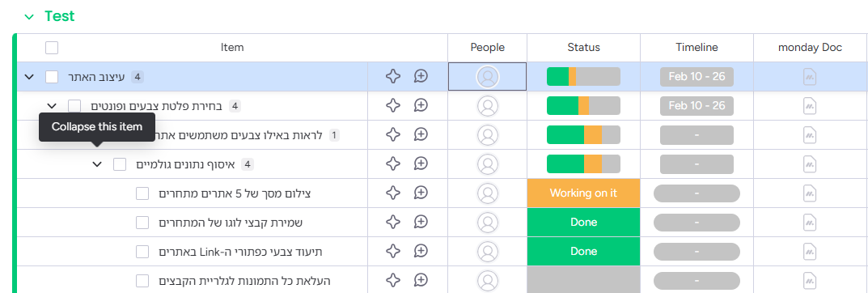Add update comment on תיעוד צבעי כפתורי row
The height and width of the screenshot is (293, 868).
pyautogui.click(x=421, y=252)
